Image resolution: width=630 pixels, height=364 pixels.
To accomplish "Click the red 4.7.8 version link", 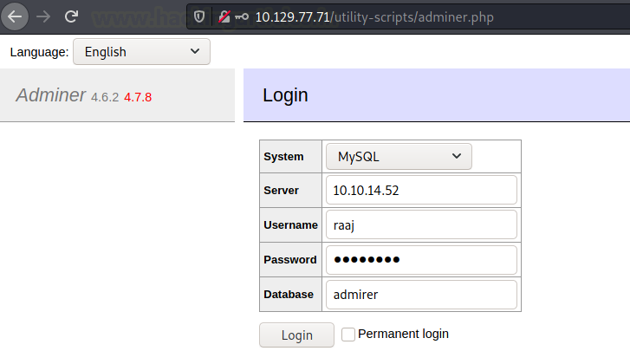I will click(138, 97).
